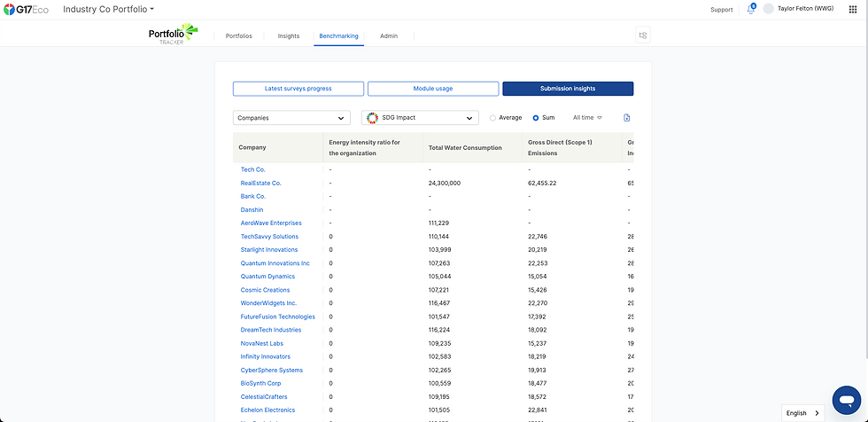This screenshot has height=422, width=868.
Task: Open RealEstate Co. company link
Action: point(261,183)
